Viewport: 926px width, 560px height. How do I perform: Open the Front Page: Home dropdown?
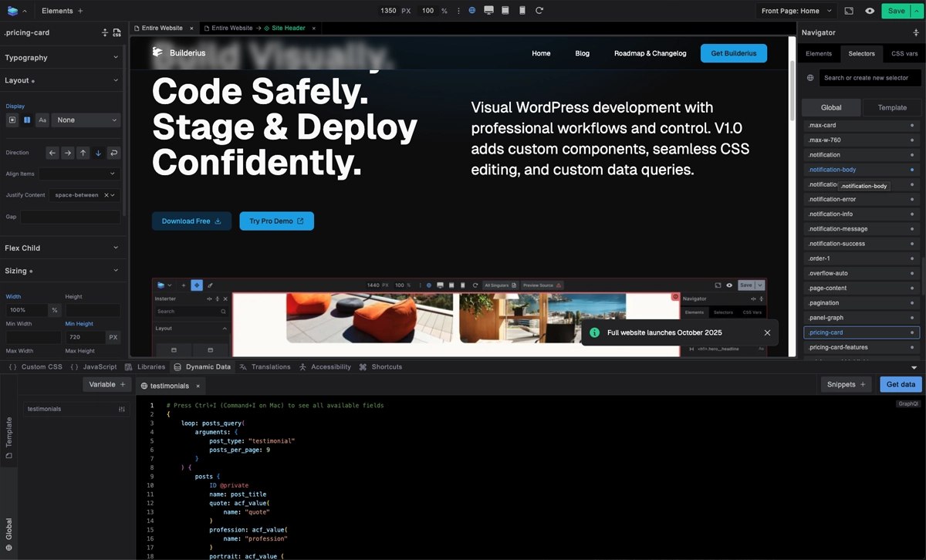point(796,11)
